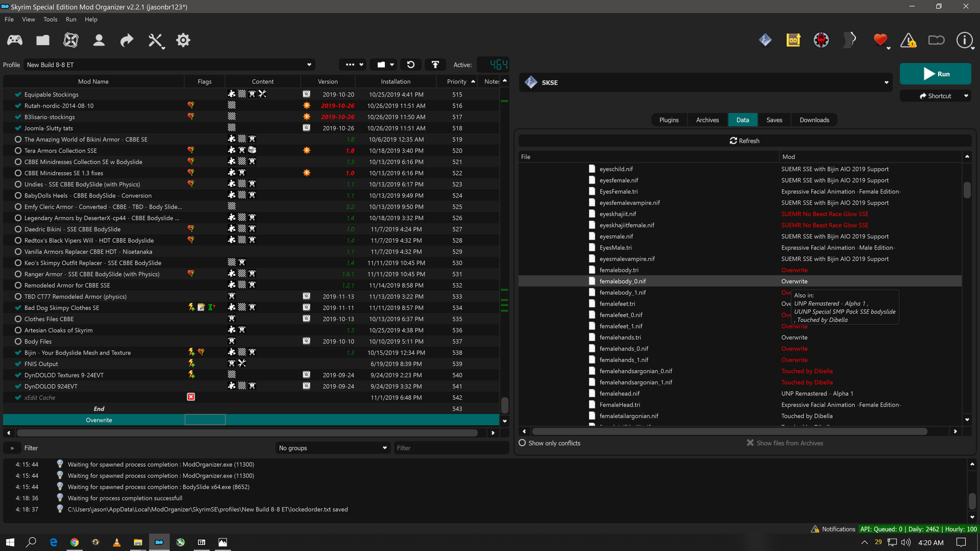Viewport: 980px width, 551px height.
Task: Open the instance manager gamepad icon
Action: 15,40
